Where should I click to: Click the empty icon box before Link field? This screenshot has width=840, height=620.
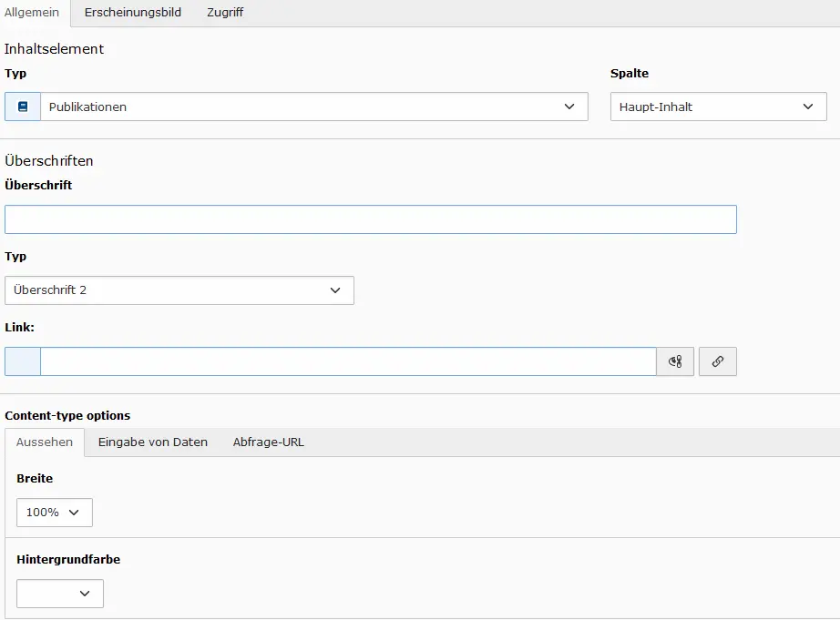coord(23,361)
